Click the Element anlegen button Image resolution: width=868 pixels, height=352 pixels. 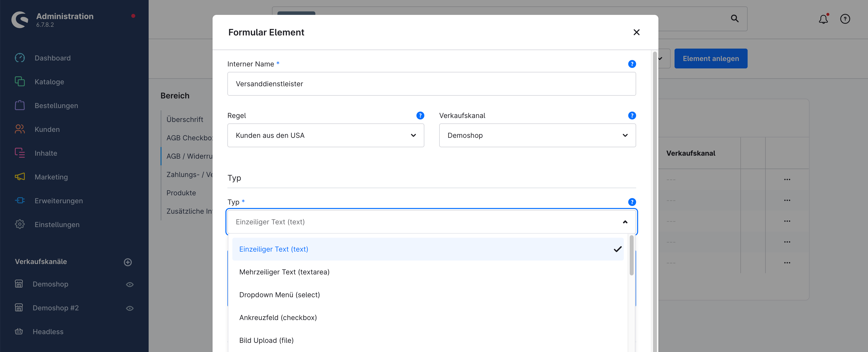[x=711, y=58]
